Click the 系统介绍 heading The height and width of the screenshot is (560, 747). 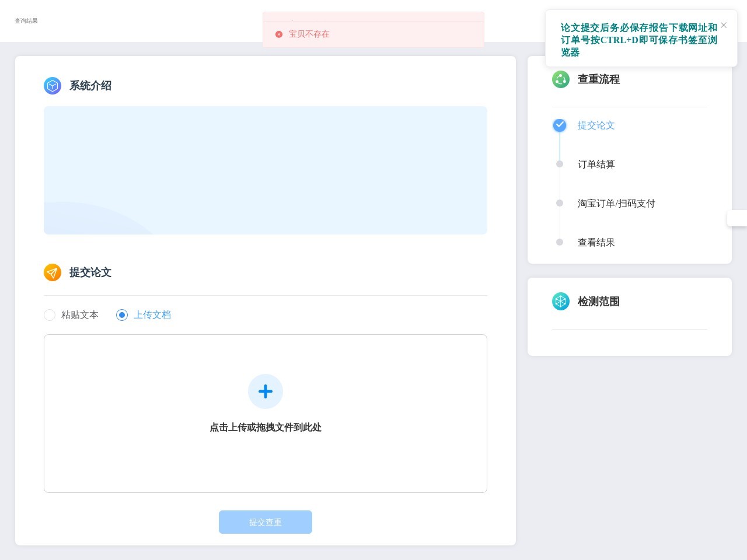90,86
